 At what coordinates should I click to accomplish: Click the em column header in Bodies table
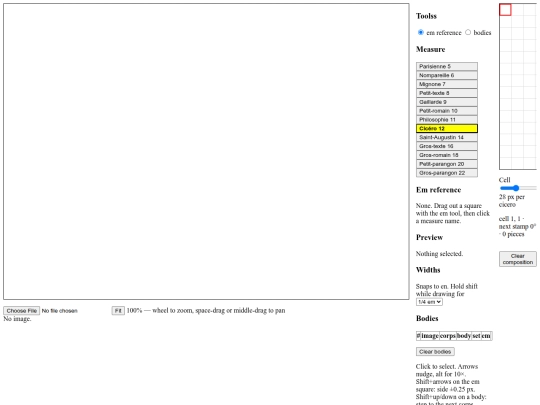click(x=486, y=336)
